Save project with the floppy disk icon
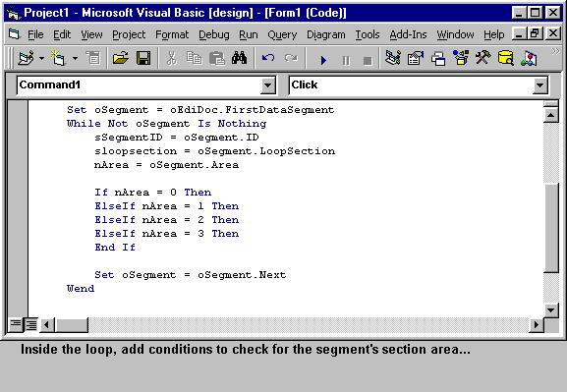Image resolution: width=567 pixels, height=392 pixels. coord(143,58)
